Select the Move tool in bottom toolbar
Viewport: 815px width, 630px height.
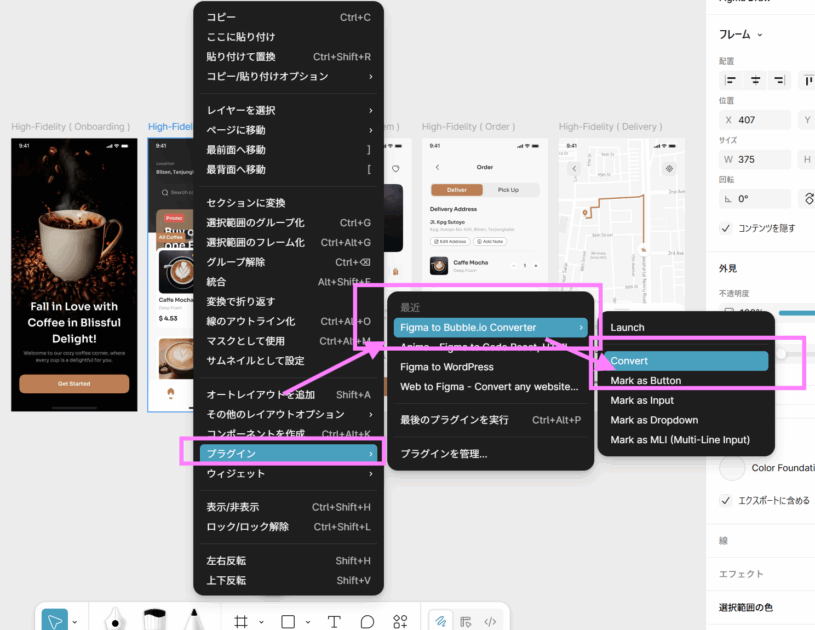coord(55,621)
